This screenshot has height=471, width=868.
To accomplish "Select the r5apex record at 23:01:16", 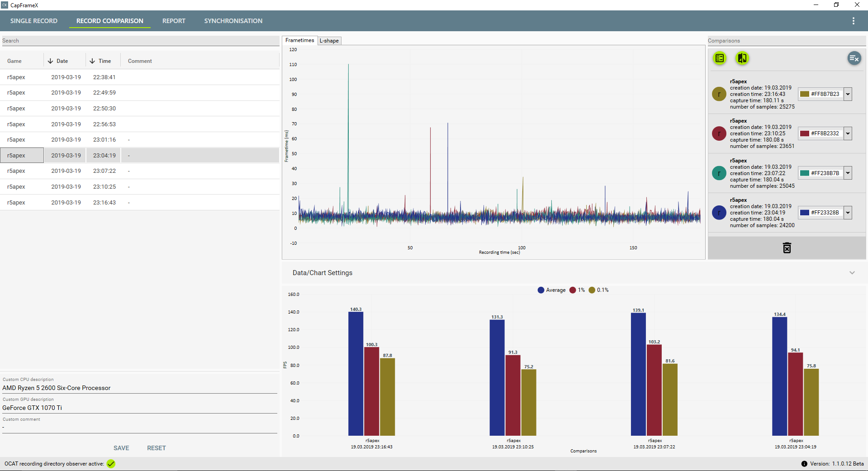I will point(140,140).
